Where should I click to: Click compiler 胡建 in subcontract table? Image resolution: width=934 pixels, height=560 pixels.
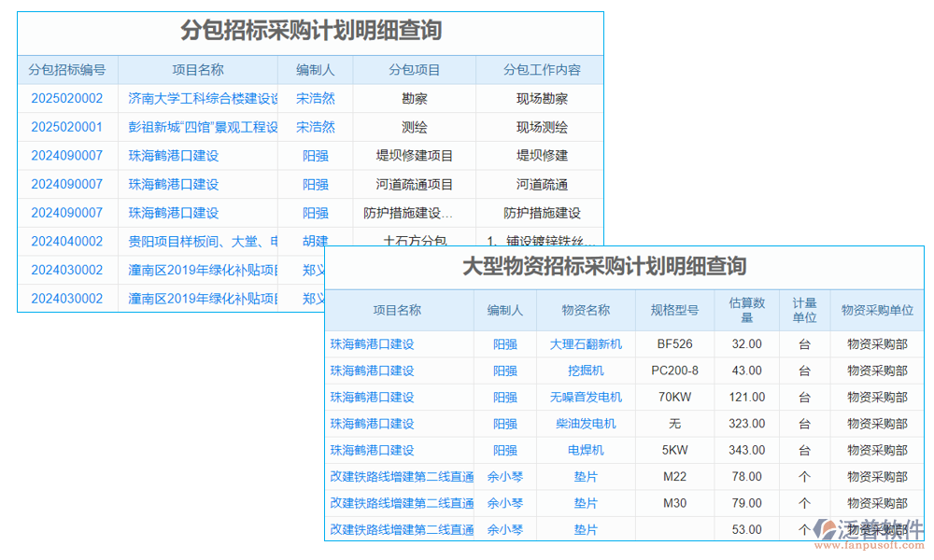[316, 241]
